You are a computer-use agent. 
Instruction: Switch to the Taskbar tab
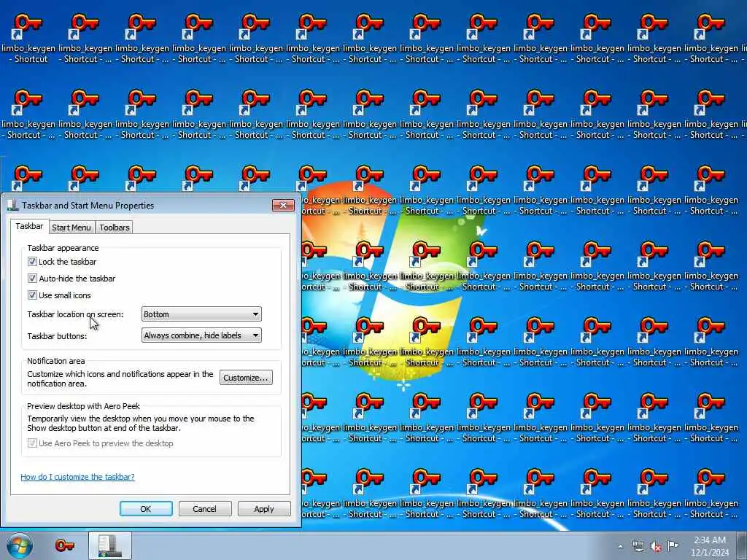pyautogui.click(x=29, y=226)
